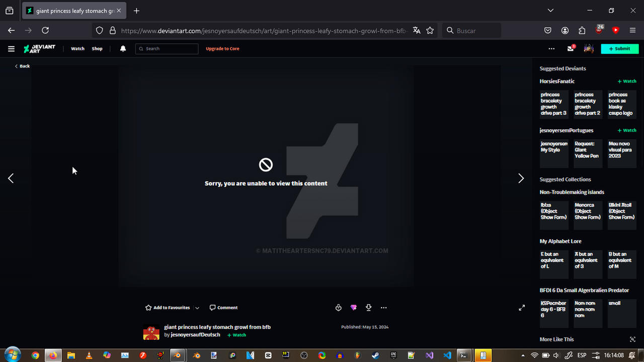Screen dimensions: 644x362
Task: Open the Firefox View tab panel button
Action: [10, 11]
